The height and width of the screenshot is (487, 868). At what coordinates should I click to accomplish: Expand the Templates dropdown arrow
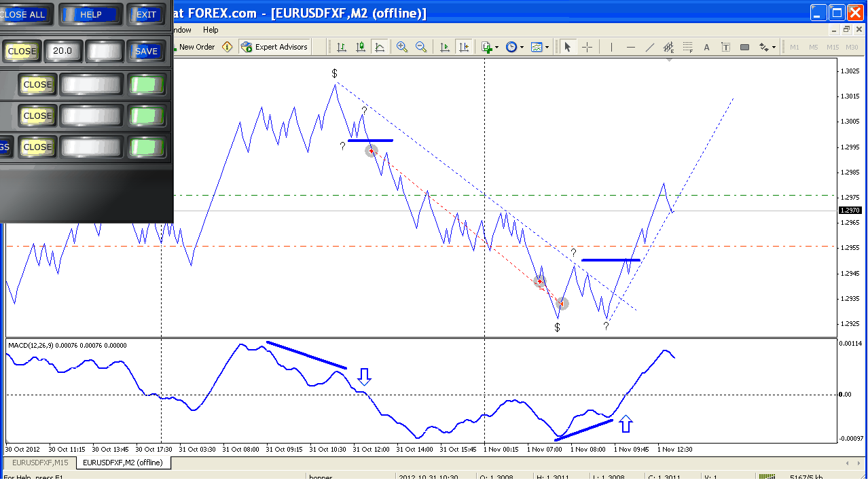point(547,47)
